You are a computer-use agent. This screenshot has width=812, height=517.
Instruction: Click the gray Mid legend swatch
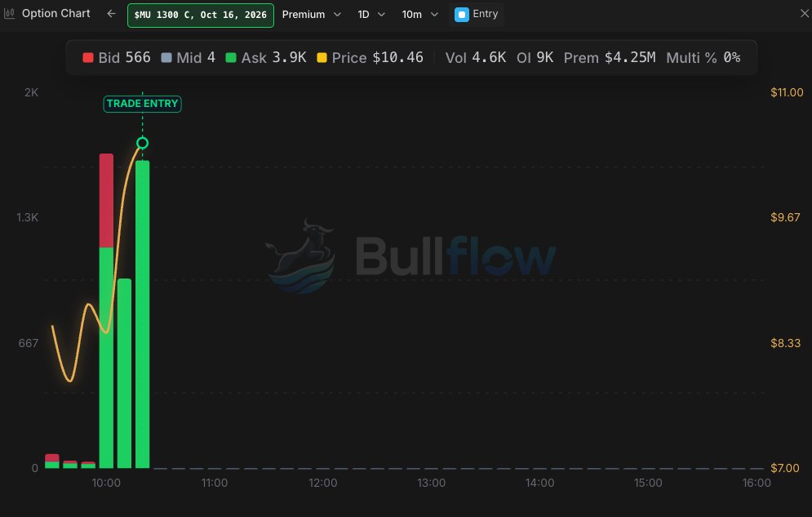(166, 57)
